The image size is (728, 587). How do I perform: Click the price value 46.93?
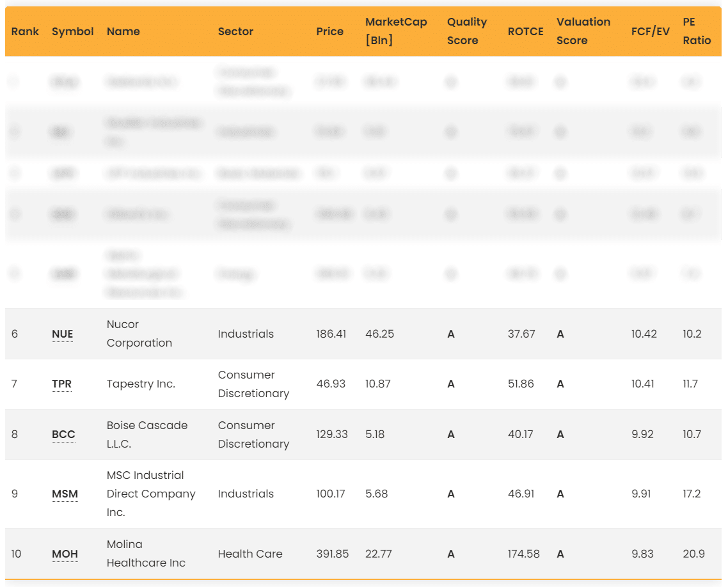(331, 384)
